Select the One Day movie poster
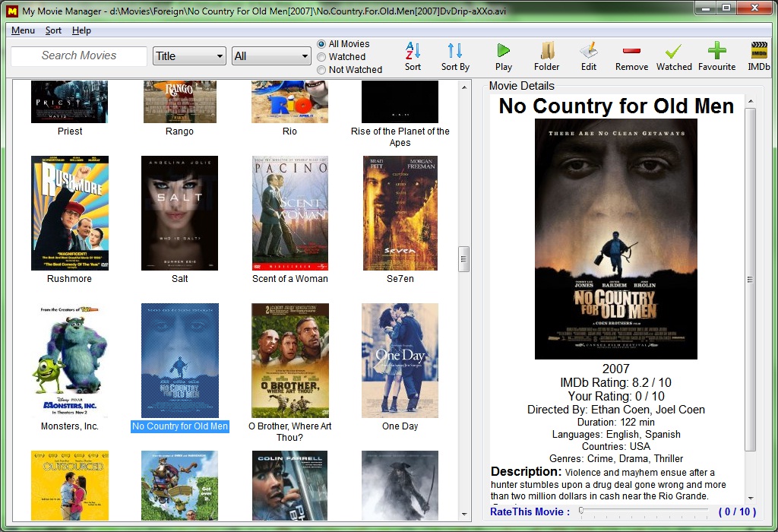778x532 pixels. point(400,360)
